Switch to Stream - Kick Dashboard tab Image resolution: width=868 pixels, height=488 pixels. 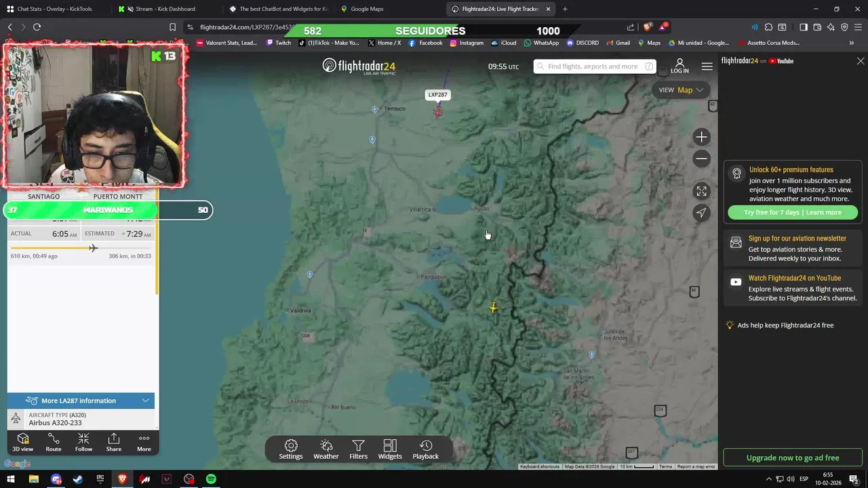tap(165, 9)
